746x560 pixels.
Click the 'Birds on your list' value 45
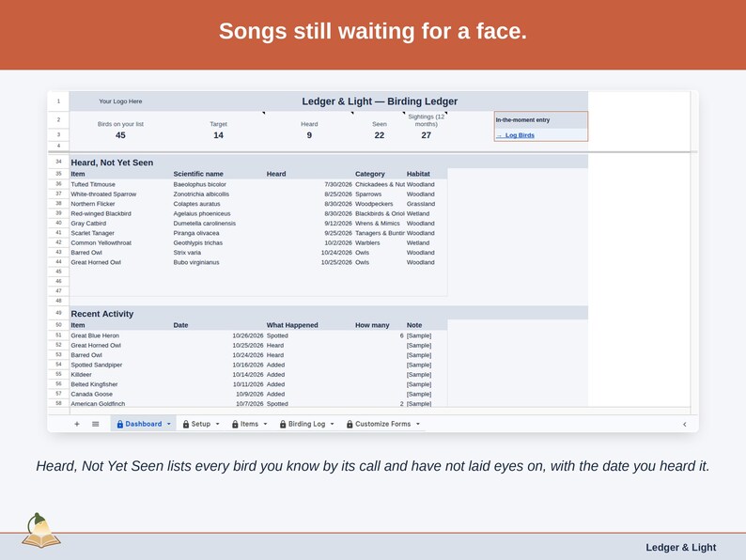pos(120,135)
